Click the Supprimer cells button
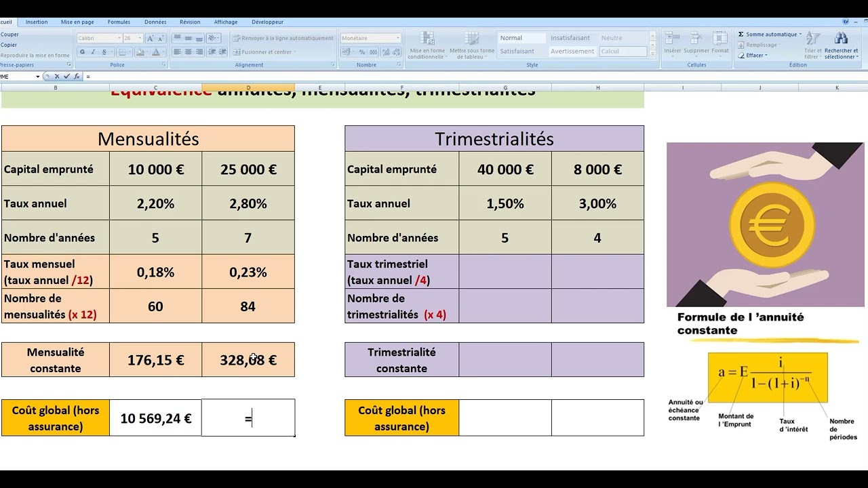The width and height of the screenshot is (868, 488). pos(696,45)
